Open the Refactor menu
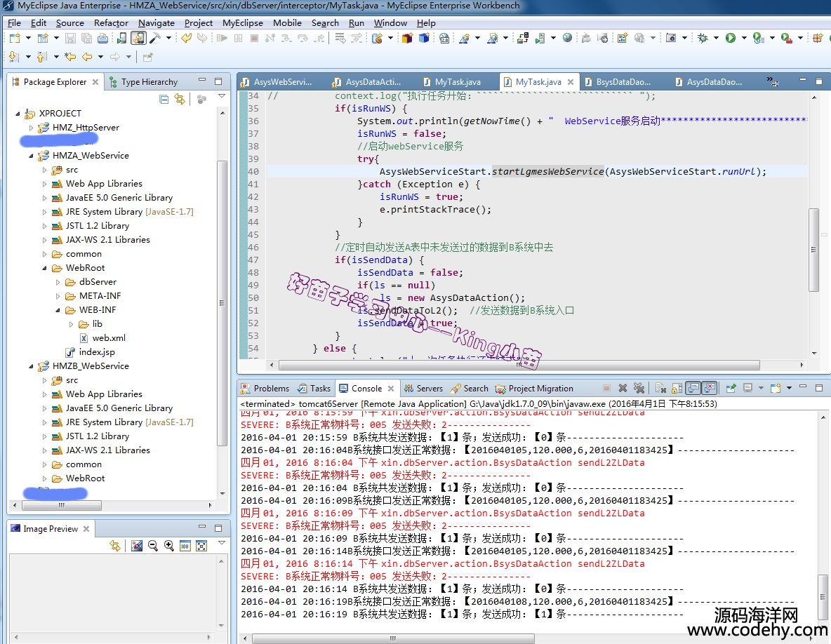 (x=111, y=22)
